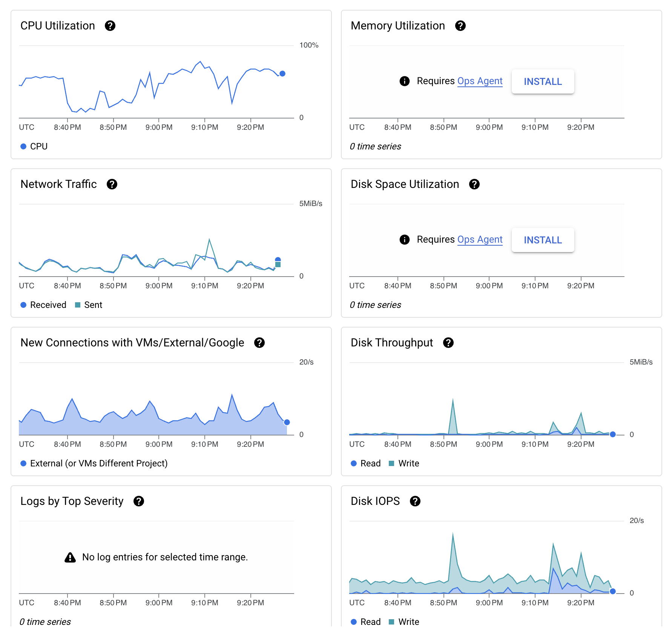Click Memory Utilization chart title
The width and height of the screenshot is (672, 643).
pos(398,26)
